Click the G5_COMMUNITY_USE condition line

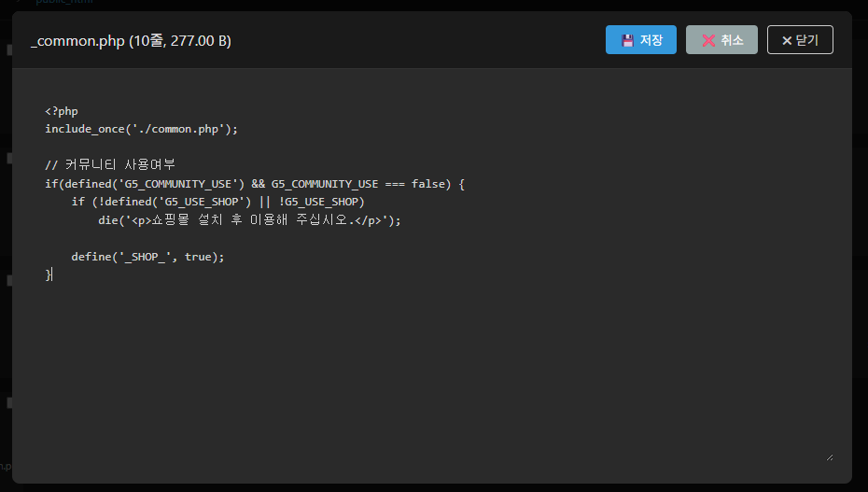pos(254,184)
